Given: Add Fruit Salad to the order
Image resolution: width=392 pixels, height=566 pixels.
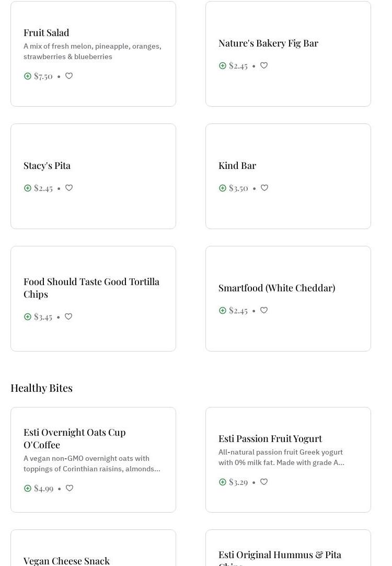Looking at the screenshot, I should pyautogui.click(x=28, y=76).
